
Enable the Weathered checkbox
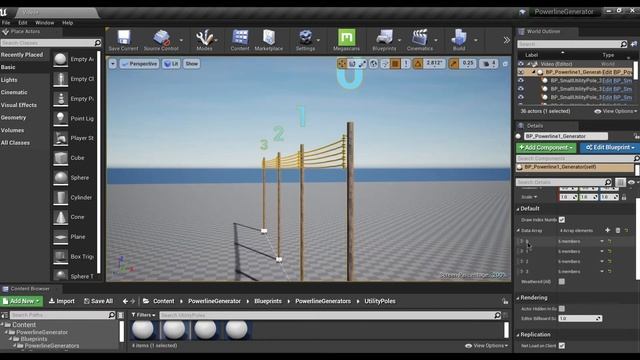pyautogui.click(x=562, y=281)
